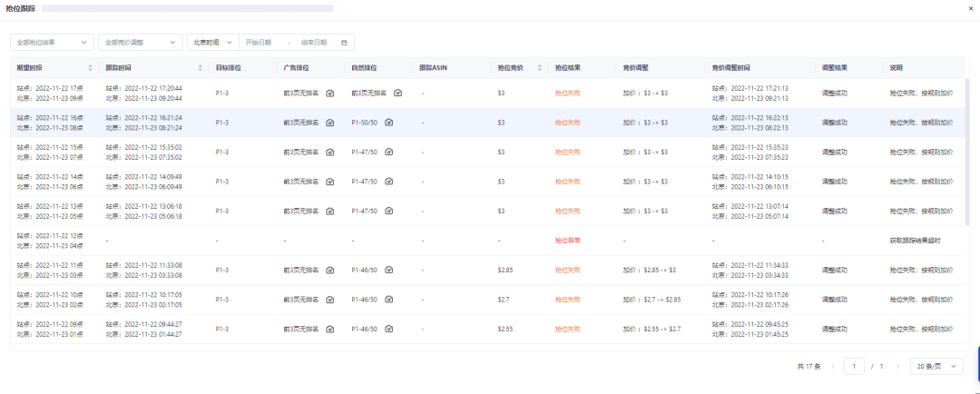Click the page number input box
The width and height of the screenshot is (980, 394).
[x=854, y=366]
